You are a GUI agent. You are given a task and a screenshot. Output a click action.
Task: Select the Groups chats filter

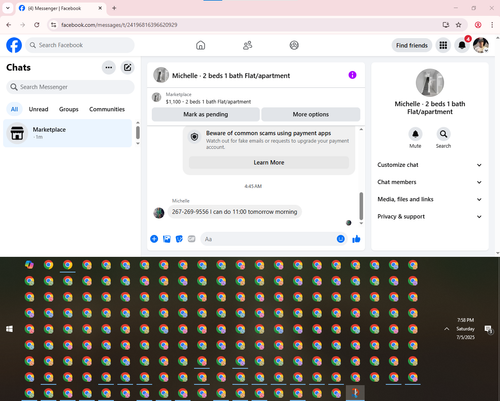pyautogui.click(x=69, y=109)
